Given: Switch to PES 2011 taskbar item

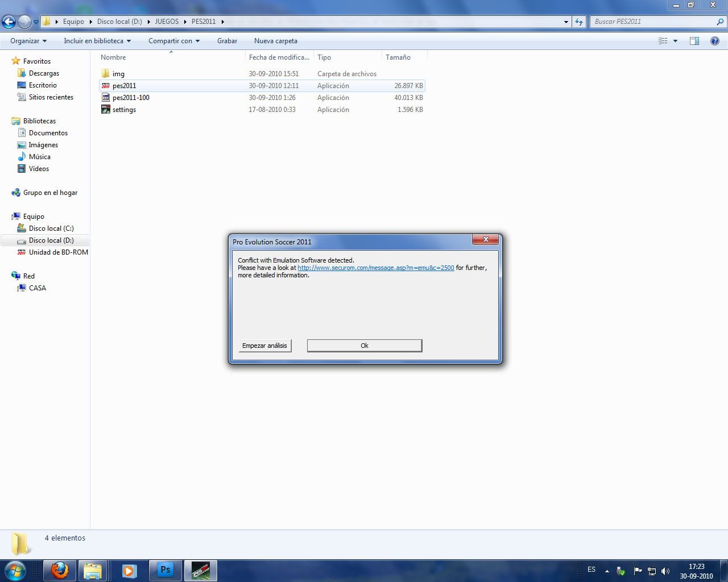Looking at the screenshot, I should [x=200, y=570].
